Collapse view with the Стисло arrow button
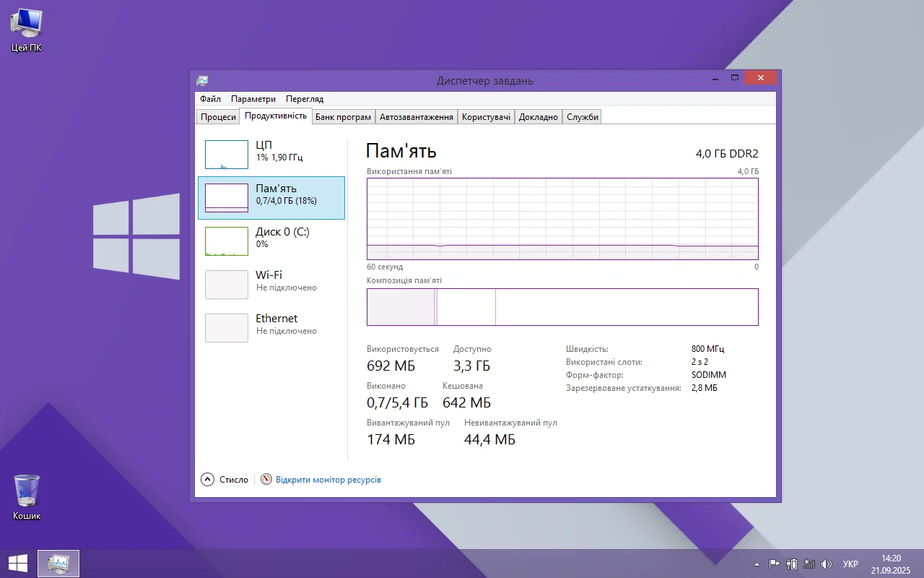 [x=208, y=479]
